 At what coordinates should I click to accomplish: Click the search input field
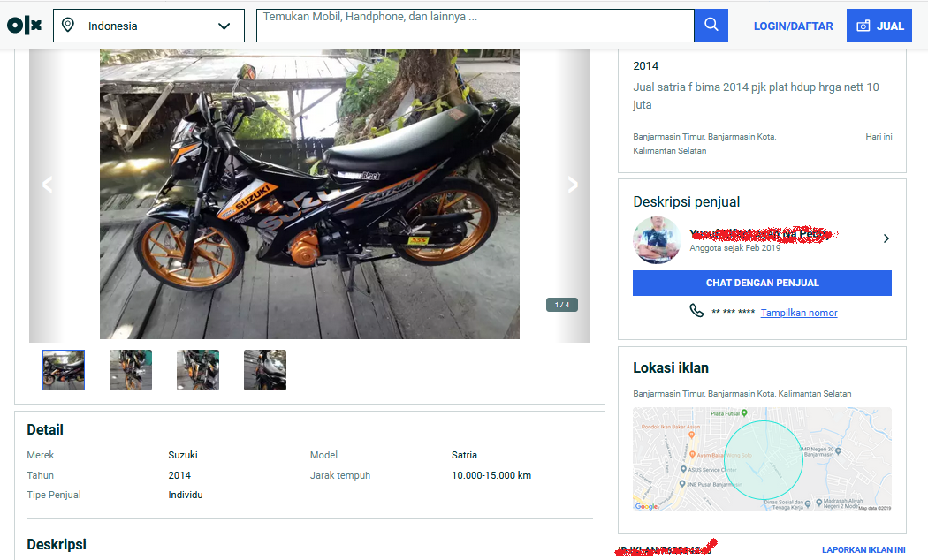(475, 26)
